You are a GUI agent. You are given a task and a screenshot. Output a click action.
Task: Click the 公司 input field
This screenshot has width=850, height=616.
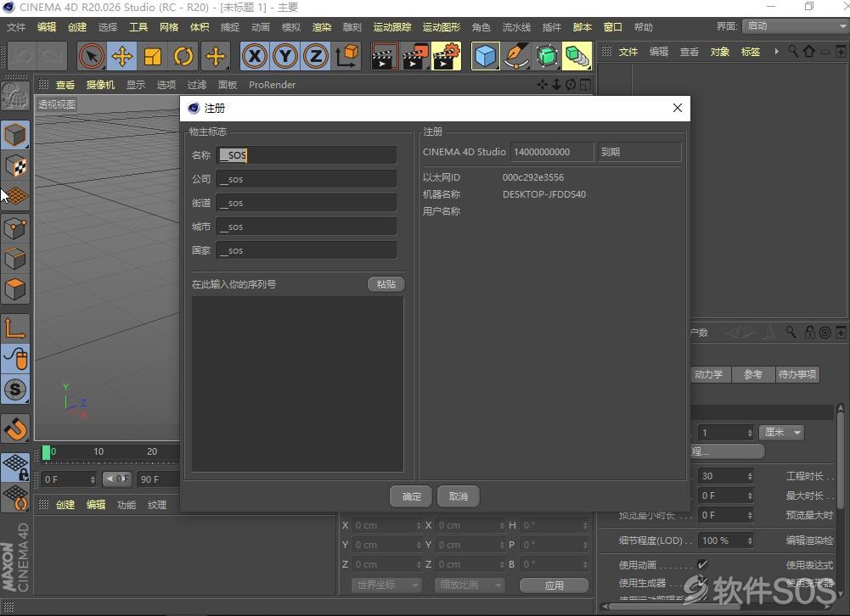(307, 179)
